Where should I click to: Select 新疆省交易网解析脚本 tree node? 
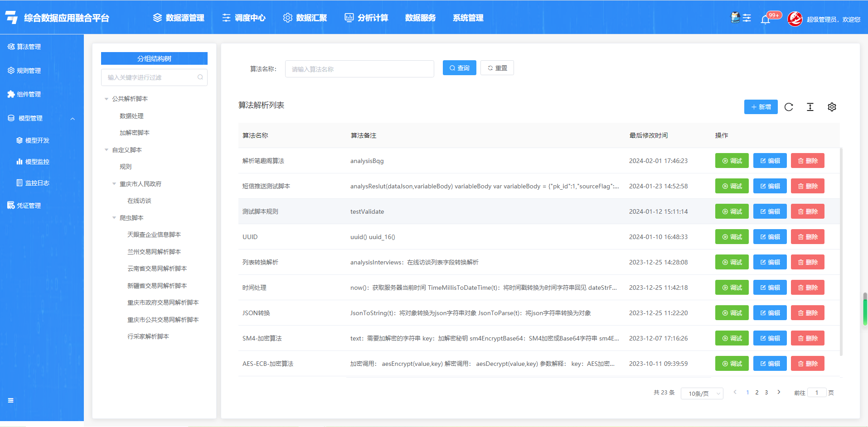coord(157,286)
